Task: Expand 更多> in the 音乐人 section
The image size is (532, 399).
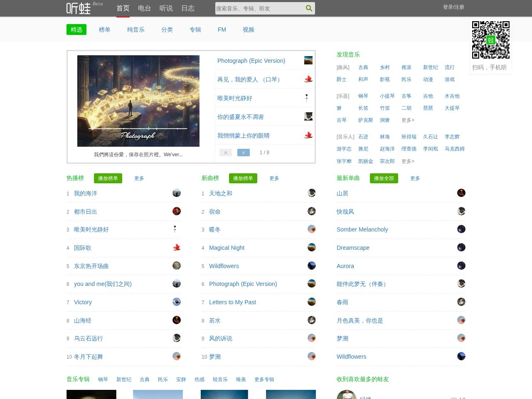Action: click(408, 161)
